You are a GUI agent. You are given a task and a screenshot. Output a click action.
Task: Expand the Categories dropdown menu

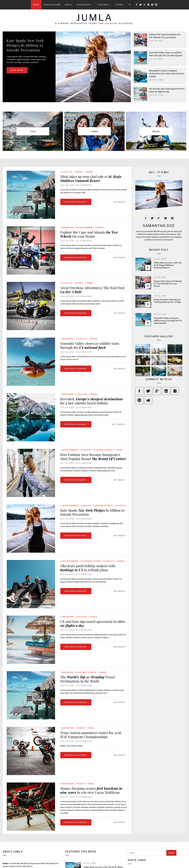pyautogui.click(x=84, y=5)
